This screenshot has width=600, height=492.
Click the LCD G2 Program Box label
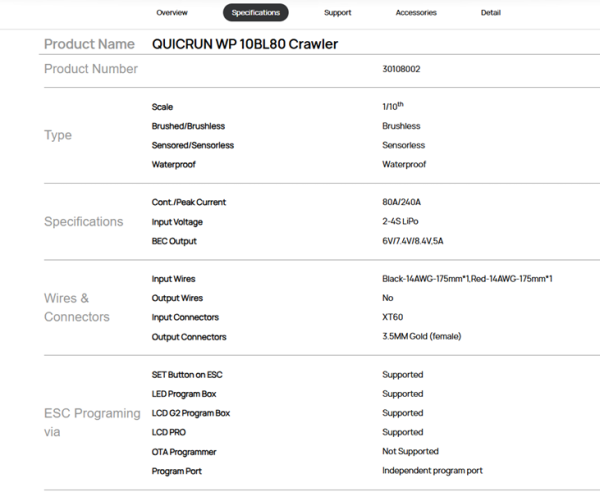(191, 413)
